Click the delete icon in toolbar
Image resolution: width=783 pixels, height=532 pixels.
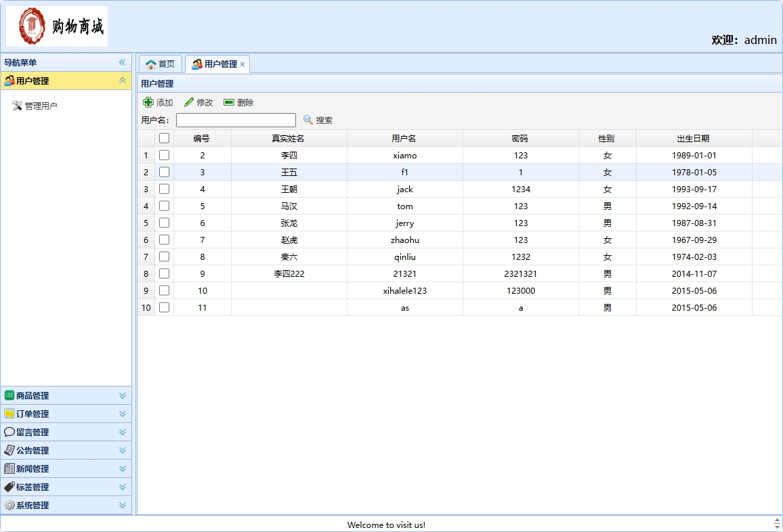click(x=229, y=102)
